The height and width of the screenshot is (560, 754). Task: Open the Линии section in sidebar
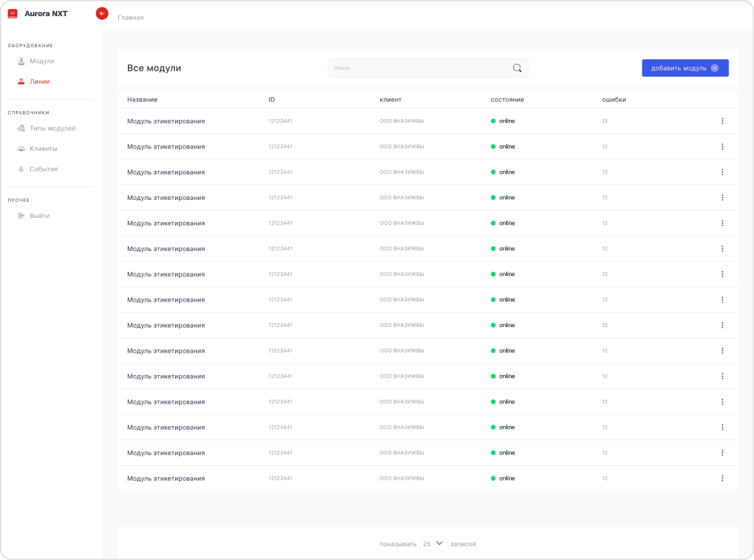[39, 81]
